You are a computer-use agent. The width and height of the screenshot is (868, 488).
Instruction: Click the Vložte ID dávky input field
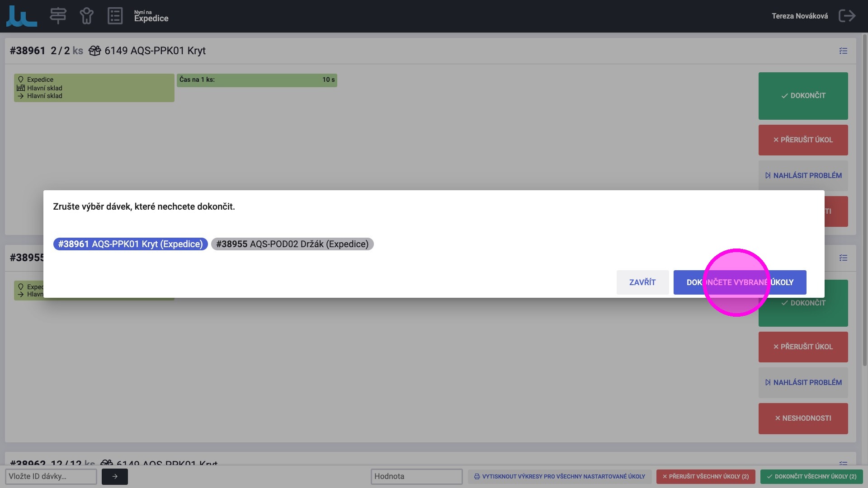click(x=51, y=476)
